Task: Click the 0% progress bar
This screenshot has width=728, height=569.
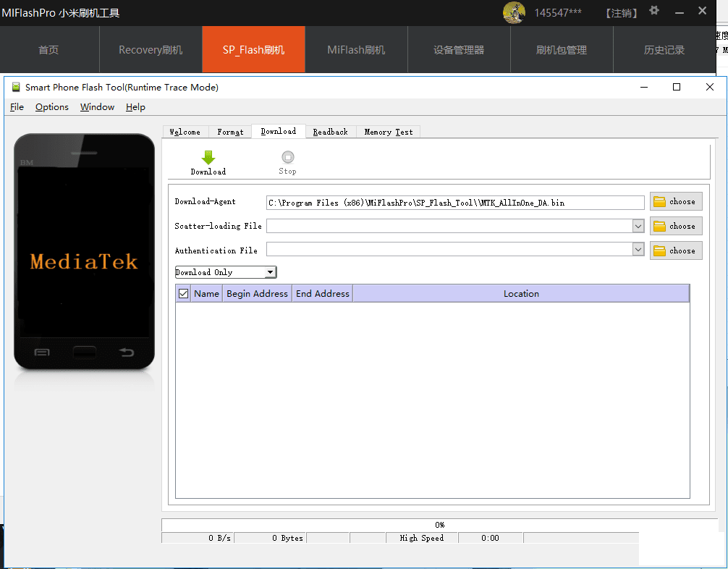Action: click(x=439, y=525)
